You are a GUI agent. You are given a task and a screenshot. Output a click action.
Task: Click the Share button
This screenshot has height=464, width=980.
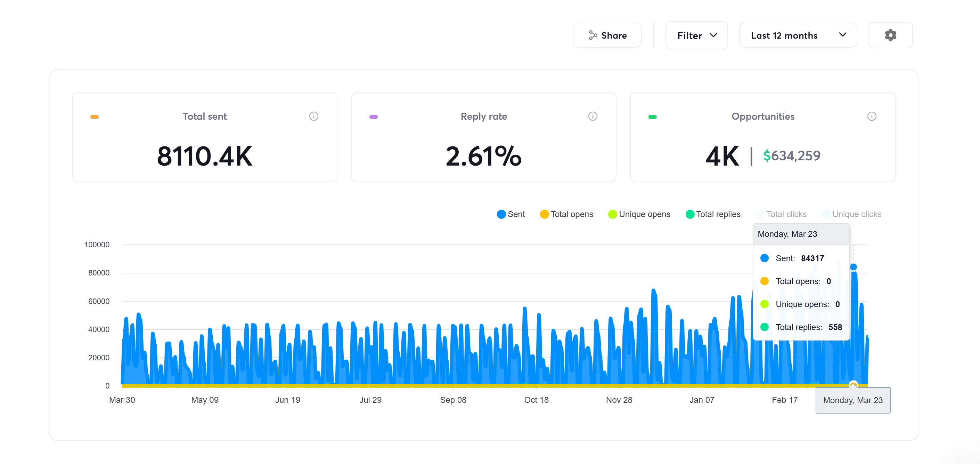[607, 35]
